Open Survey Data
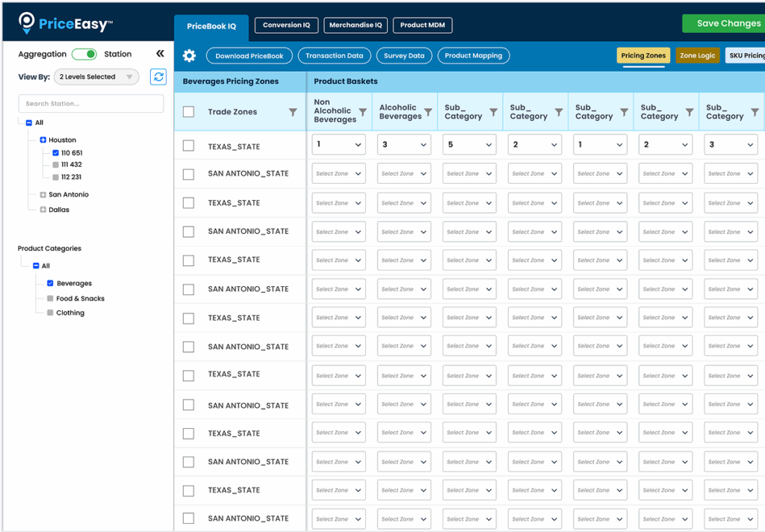Image resolution: width=765 pixels, height=532 pixels. tap(404, 55)
